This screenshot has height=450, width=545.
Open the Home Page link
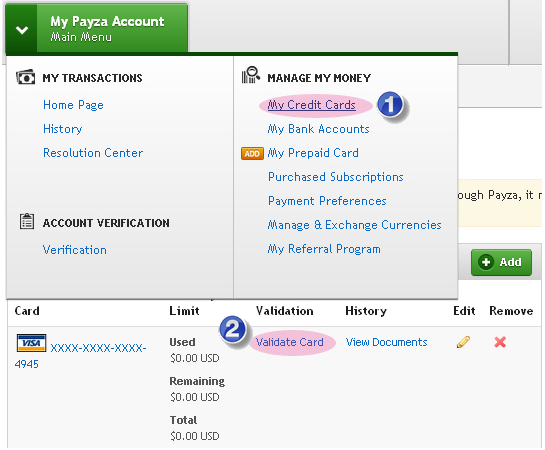click(73, 105)
